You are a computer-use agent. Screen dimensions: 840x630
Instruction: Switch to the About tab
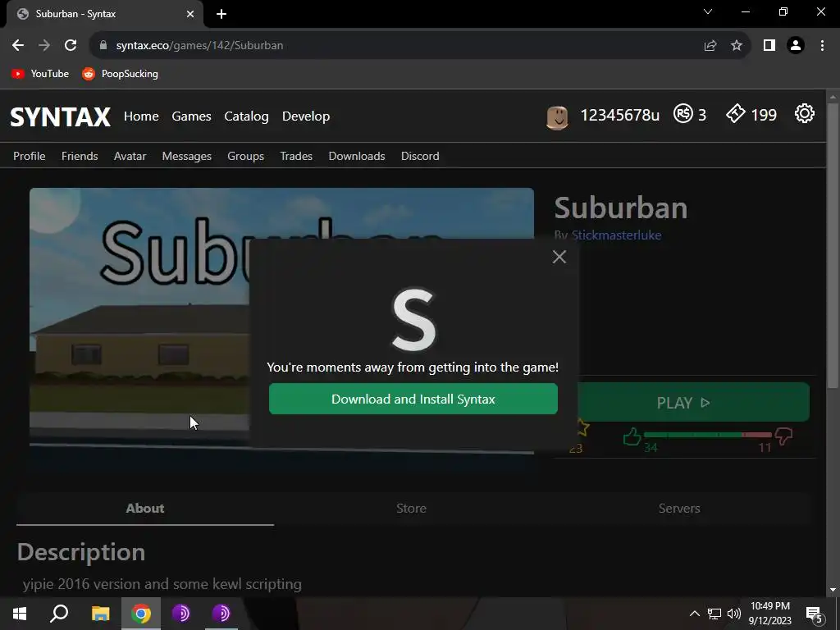pyautogui.click(x=145, y=509)
